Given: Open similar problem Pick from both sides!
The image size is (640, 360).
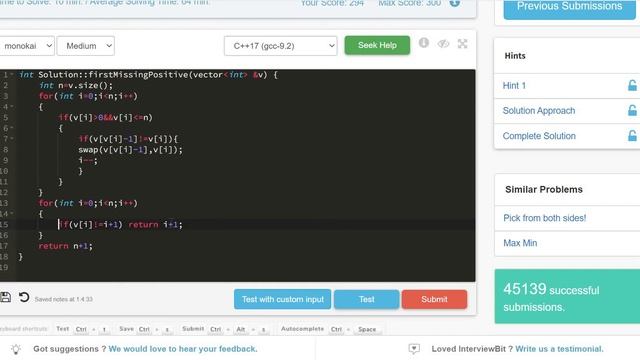Looking at the screenshot, I should [x=544, y=218].
